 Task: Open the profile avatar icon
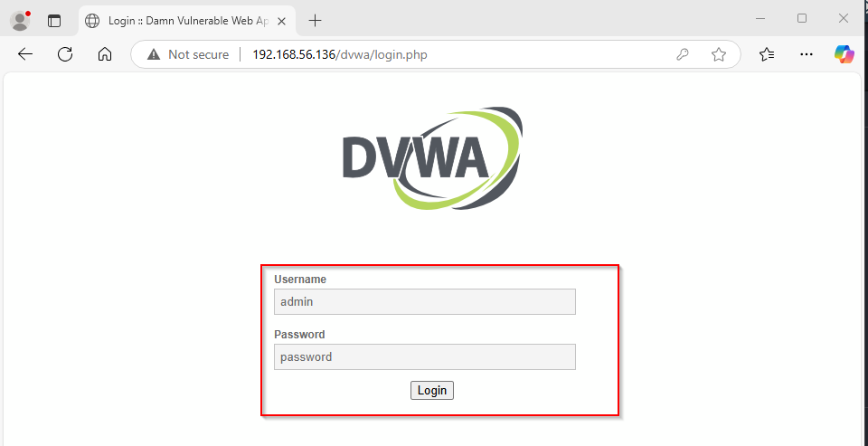pyautogui.click(x=21, y=21)
